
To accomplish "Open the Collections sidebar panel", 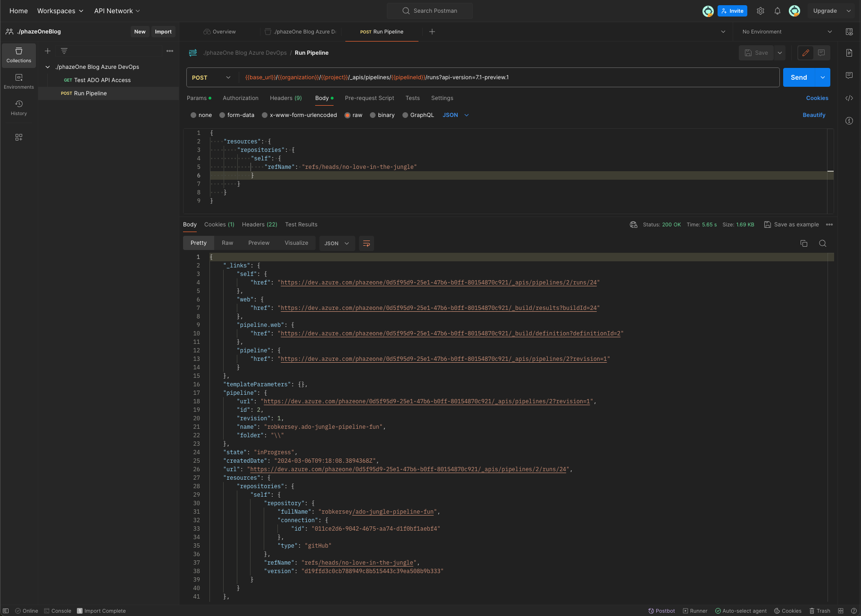I will (x=19, y=55).
